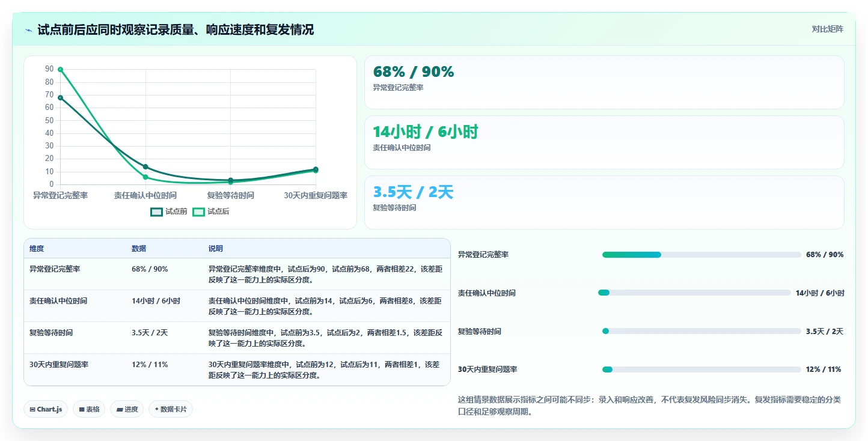Click the 复验等待时间 progress bar
The height and width of the screenshot is (441, 868).
(x=701, y=331)
